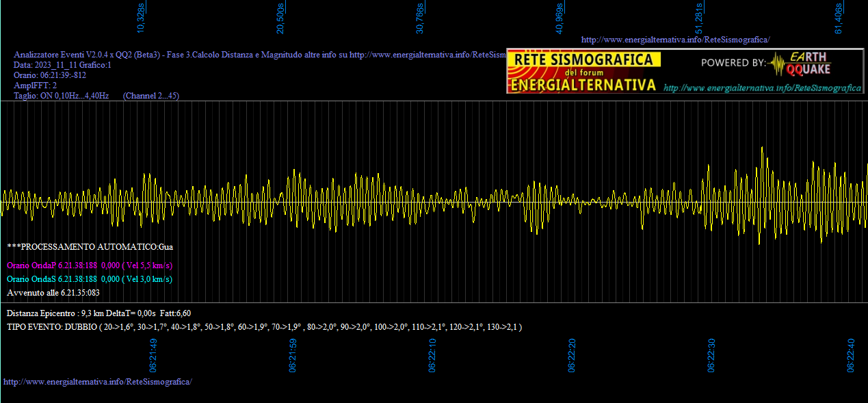Click the 06:22:10 bottom time label

pos(433,355)
